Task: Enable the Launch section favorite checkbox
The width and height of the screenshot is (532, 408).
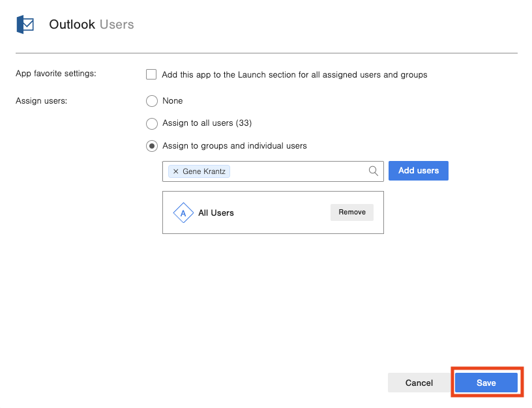Action: [x=151, y=74]
